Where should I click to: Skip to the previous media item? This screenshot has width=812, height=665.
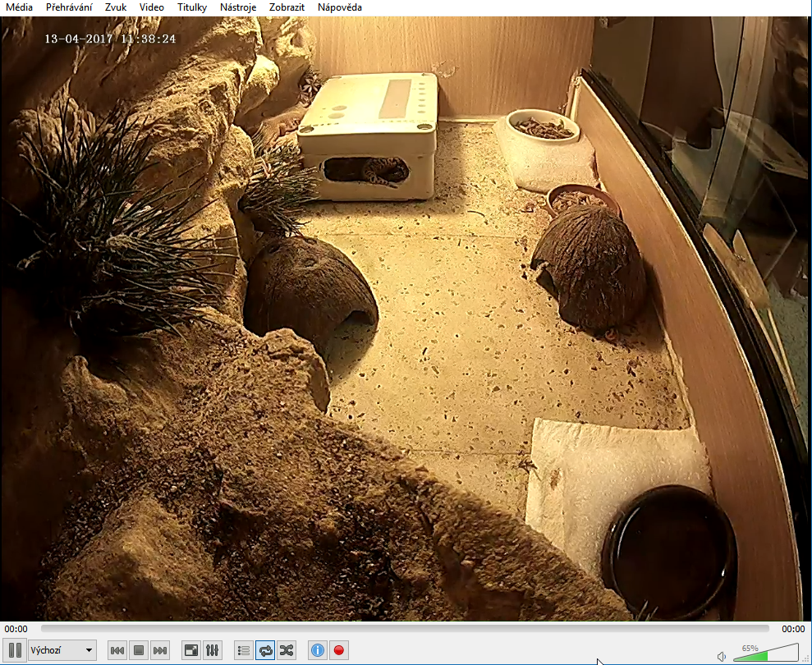tap(117, 650)
